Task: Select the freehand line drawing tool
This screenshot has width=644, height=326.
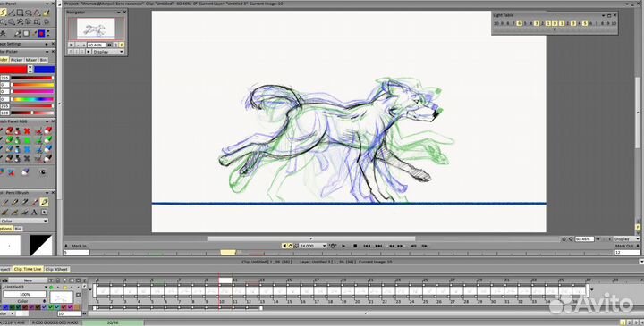Action: [3, 13]
